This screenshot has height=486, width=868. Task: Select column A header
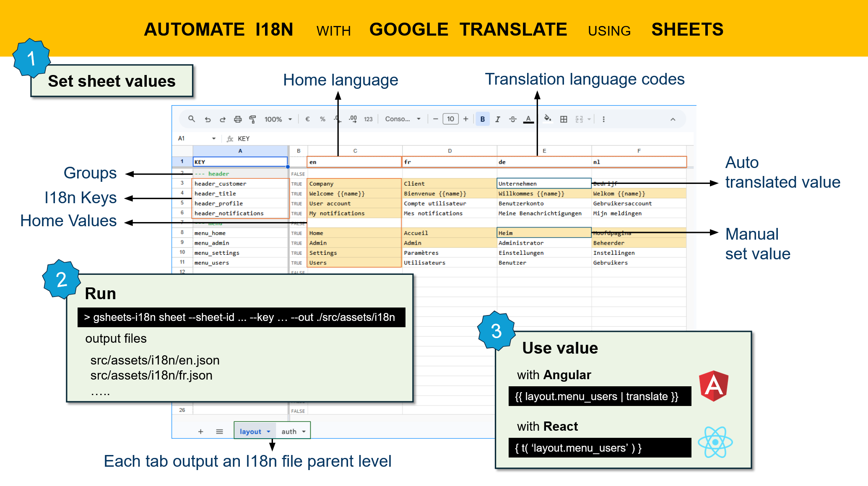click(x=240, y=151)
